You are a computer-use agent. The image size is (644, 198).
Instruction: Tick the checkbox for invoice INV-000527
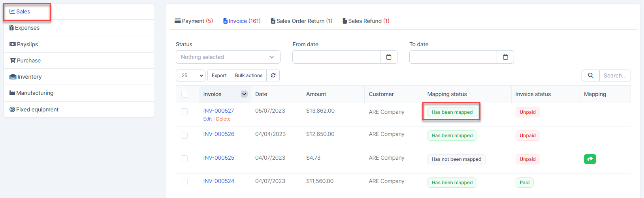[x=185, y=112]
